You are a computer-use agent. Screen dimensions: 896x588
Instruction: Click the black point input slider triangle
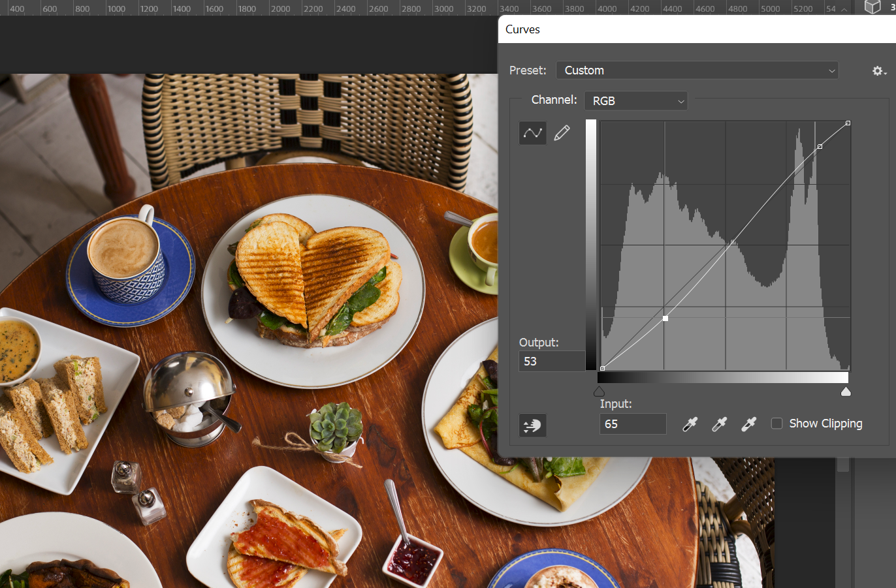599,392
